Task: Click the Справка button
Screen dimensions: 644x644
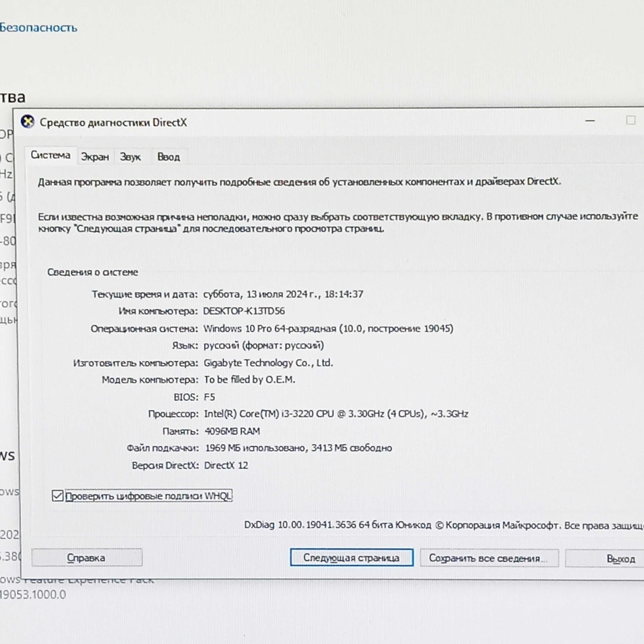Action: [x=87, y=558]
